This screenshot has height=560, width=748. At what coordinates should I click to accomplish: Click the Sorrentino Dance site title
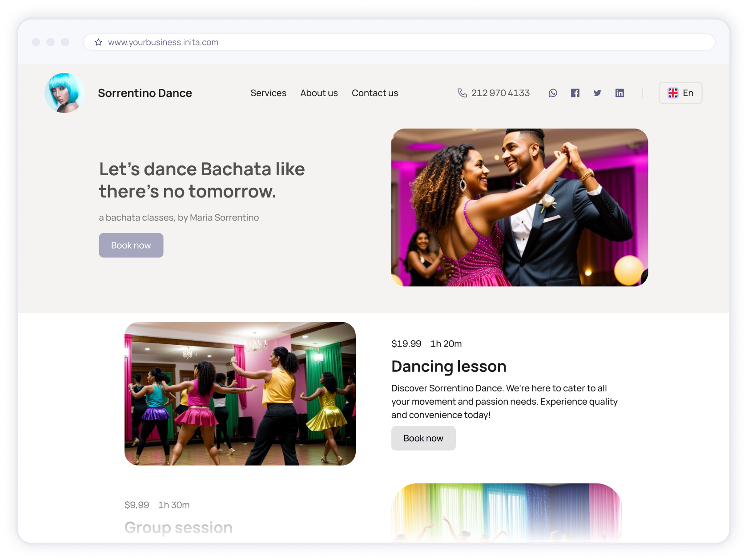[x=145, y=93]
